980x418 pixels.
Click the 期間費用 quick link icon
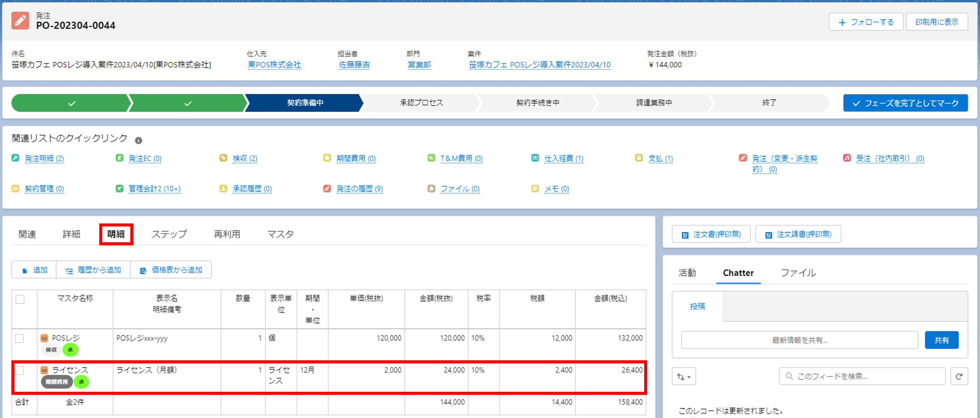[327, 158]
